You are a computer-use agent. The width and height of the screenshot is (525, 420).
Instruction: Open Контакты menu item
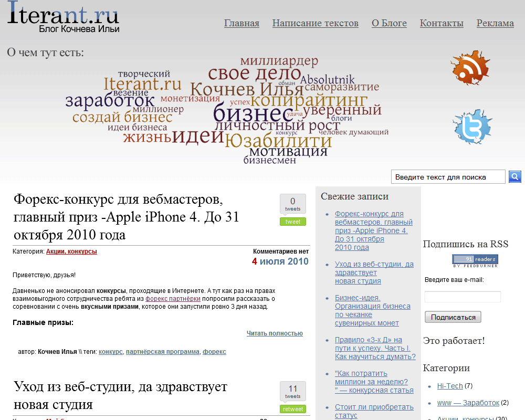[x=442, y=23]
